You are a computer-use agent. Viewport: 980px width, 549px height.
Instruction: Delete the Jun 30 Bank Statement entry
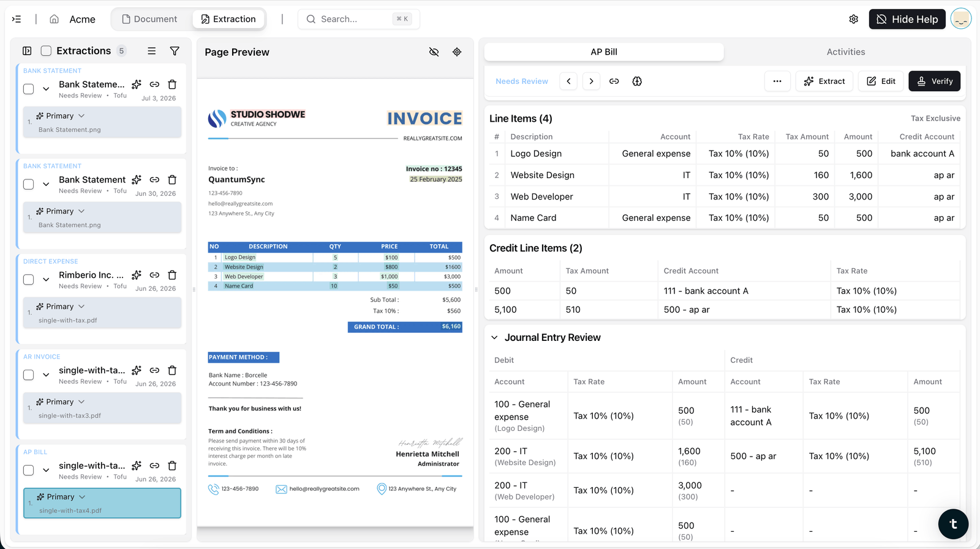172,179
